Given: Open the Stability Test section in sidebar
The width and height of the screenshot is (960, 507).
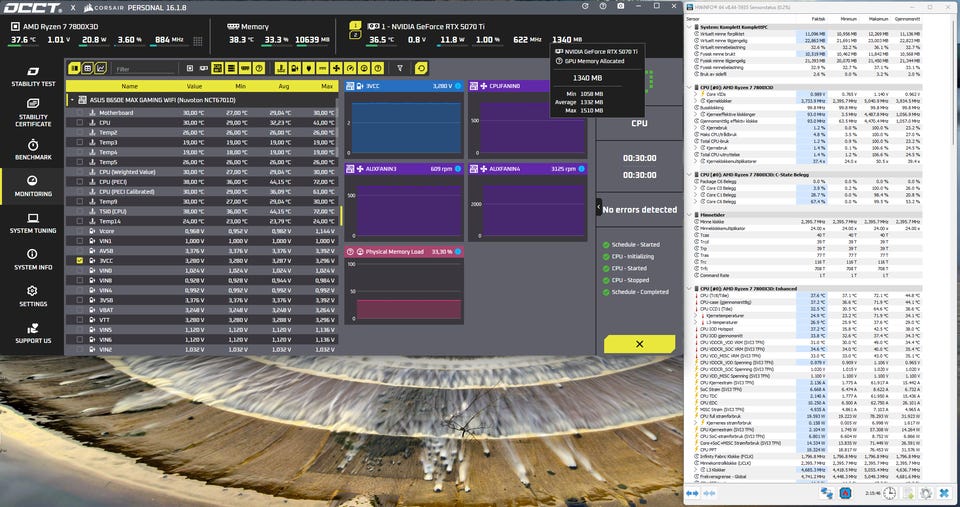Looking at the screenshot, I should pyautogui.click(x=33, y=77).
